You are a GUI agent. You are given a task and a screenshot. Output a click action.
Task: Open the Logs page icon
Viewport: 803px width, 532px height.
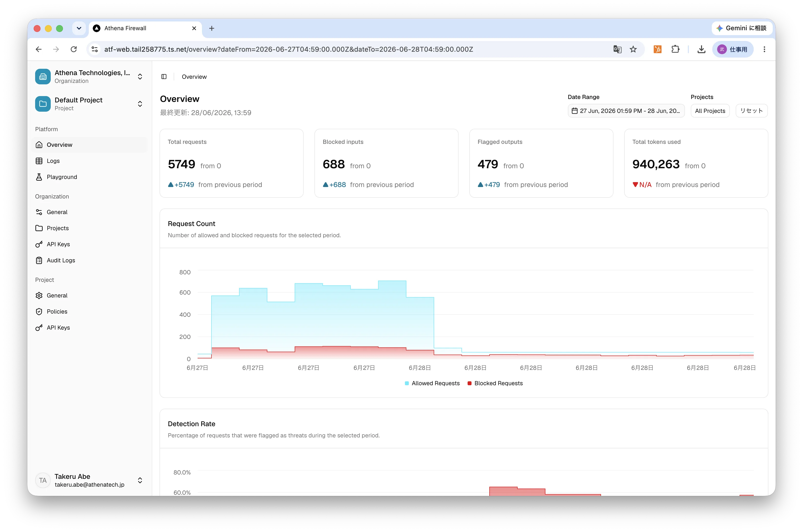[x=39, y=161]
